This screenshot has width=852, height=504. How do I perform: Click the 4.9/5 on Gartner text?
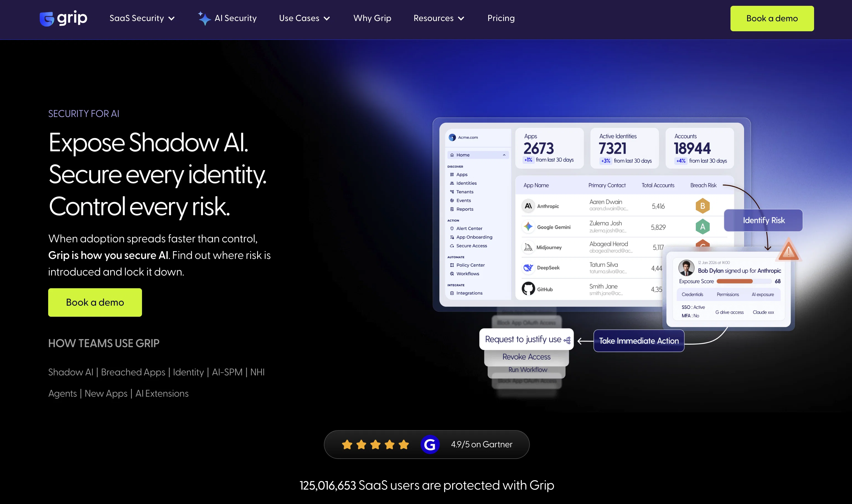481,445
